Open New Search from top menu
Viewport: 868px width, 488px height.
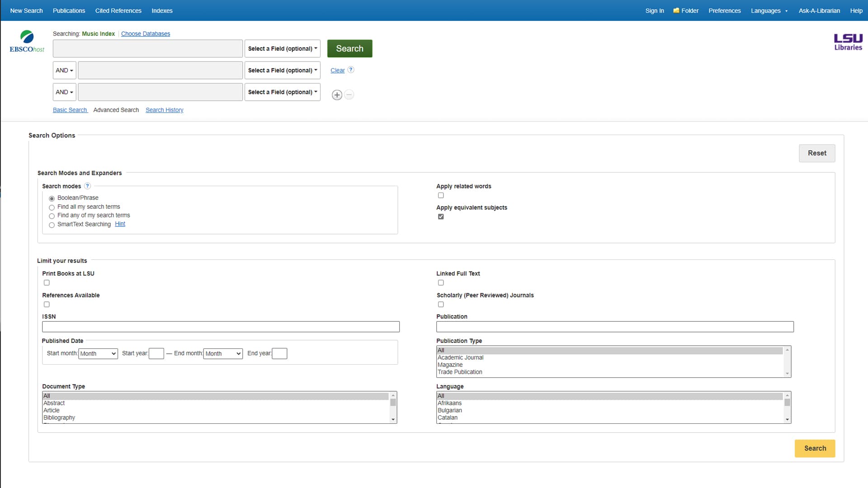(26, 10)
